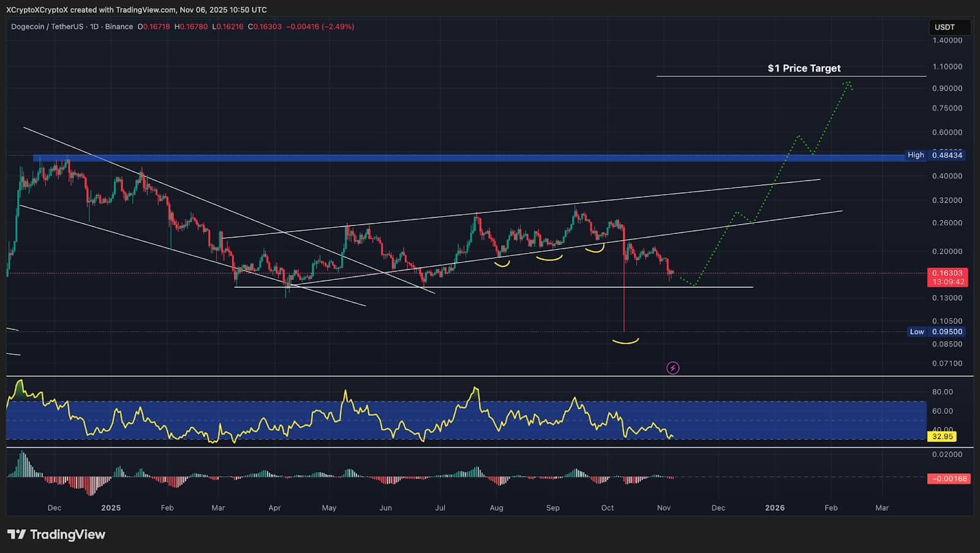Click the 2025 label on the time axis
The height and width of the screenshot is (553, 980).
(111, 508)
